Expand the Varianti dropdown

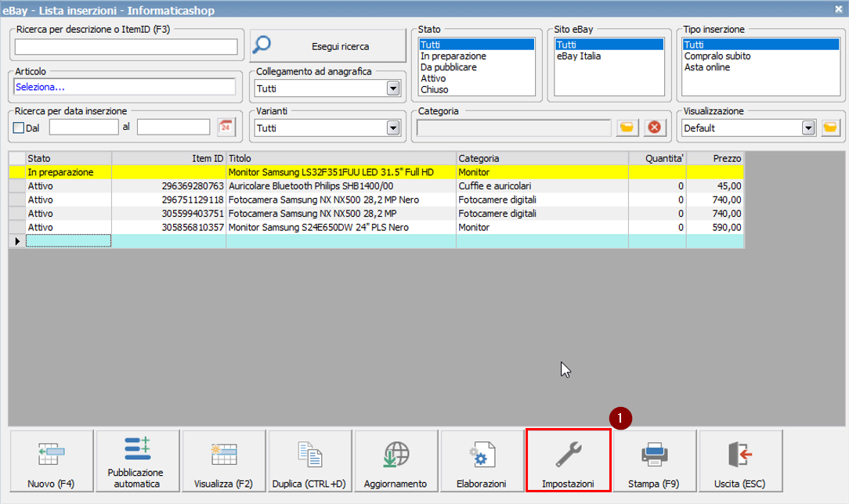pos(393,128)
